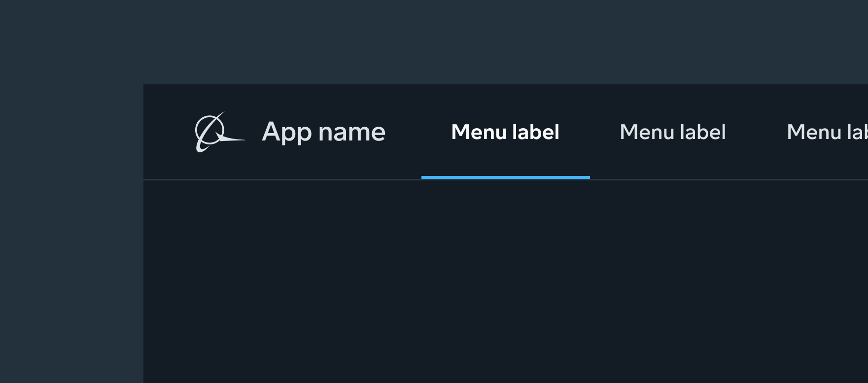Image resolution: width=868 pixels, height=383 pixels.
Task: Click the blue underline beneath the active tab
Action: (505, 177)
